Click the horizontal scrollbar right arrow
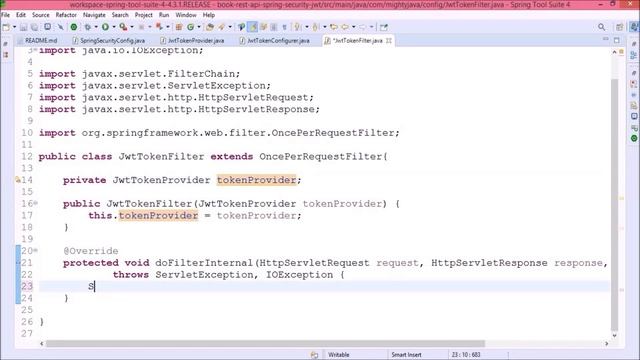The height and width of the screenshot is (360, 640). point(607,344)
